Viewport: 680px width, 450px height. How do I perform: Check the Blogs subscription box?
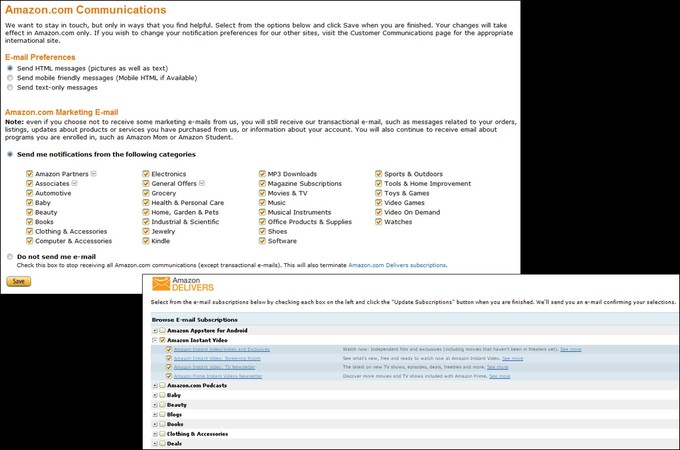coord(162,414)
